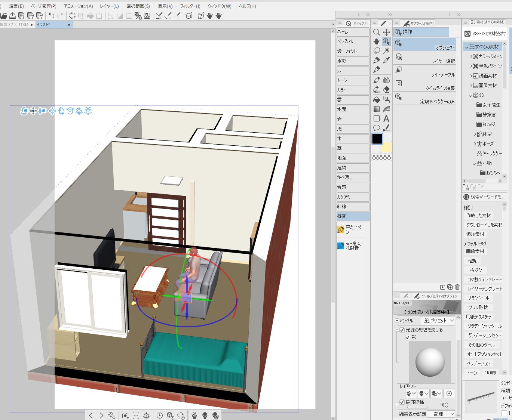Image resolution: width=512 pixels, height=420 pixels.
Task: Select the Hand pan tool in tool palette
Action: tap(377, 41)
